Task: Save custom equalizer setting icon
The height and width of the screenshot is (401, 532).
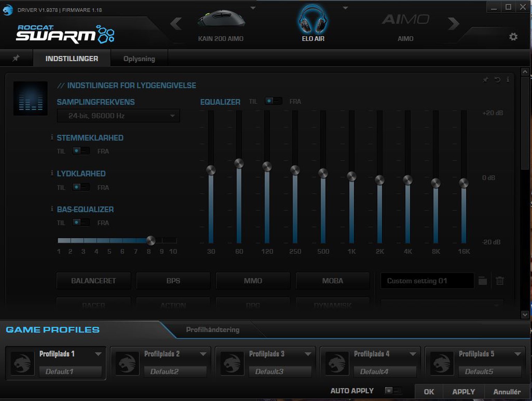Action: [483, 281]
